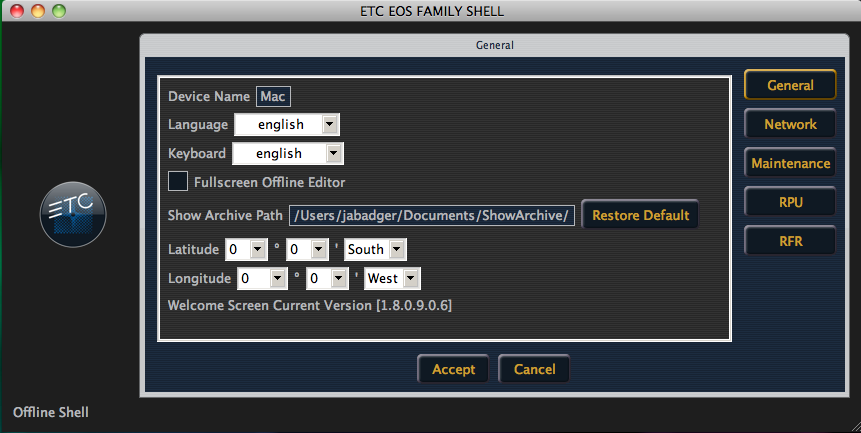Expand the Longitude degrees dropdown
This screenshot has height=433, width=861.
[x=262, y=278]
